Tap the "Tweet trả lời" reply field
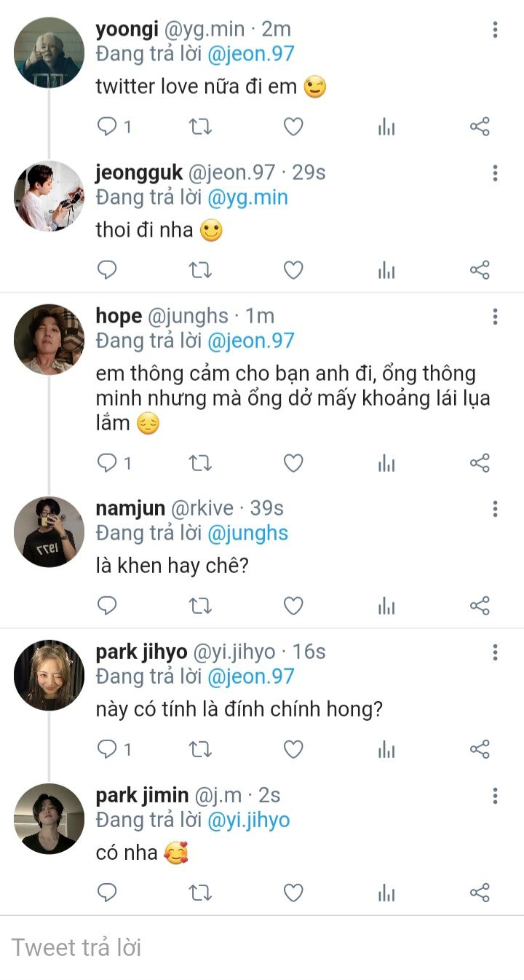 point(262,947)
